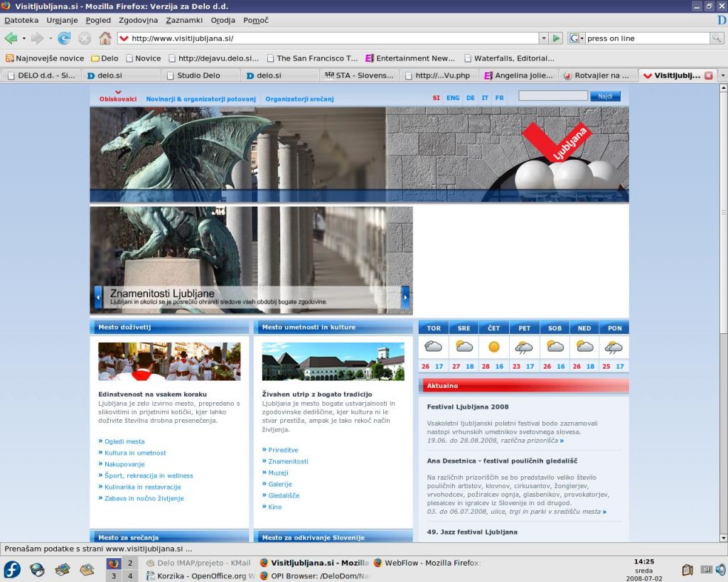This screenshot has height=582, width=728.
Task: Open the Ogledi mesta link
Action: [124, 441]
